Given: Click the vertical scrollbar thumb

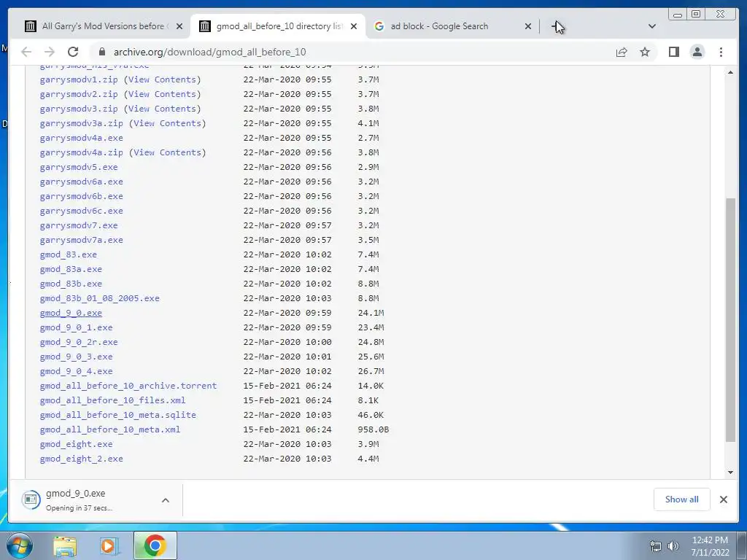Looking at the screenshot, I should [730, 320].
